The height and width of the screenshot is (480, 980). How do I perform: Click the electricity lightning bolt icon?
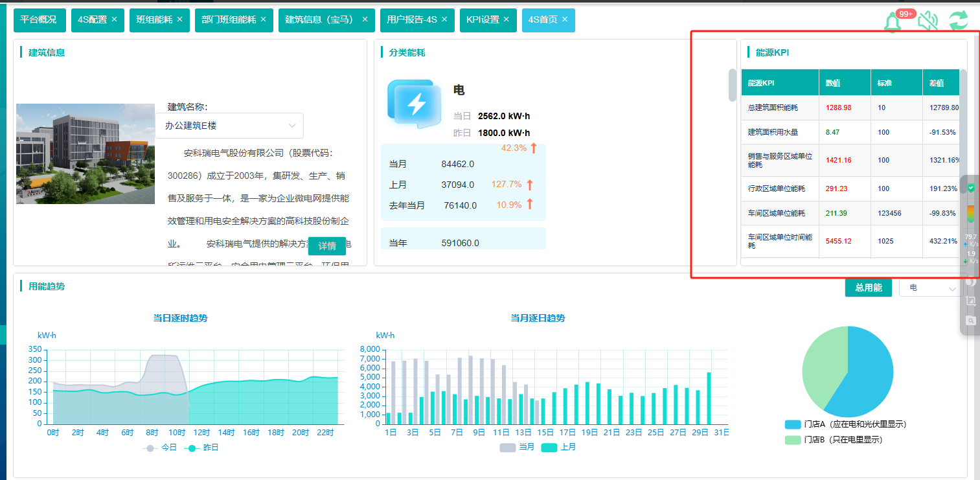tap(416, 103)
